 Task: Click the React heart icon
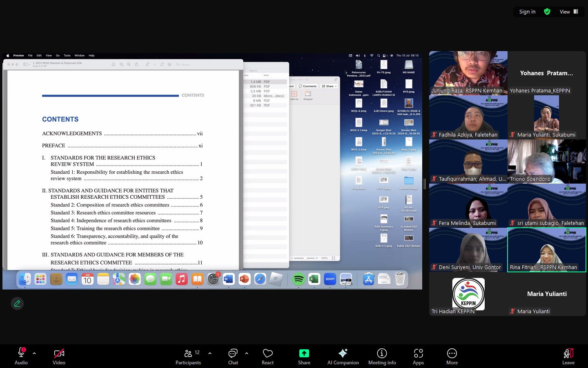click(x=267, y=356)
